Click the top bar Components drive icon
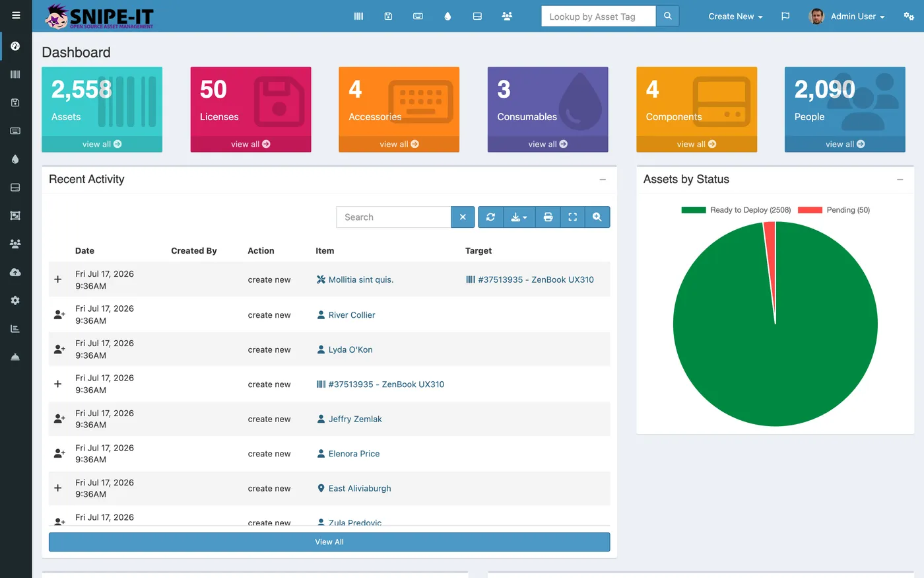Screen dimensions: 924x578 click(x=477, y=16)
